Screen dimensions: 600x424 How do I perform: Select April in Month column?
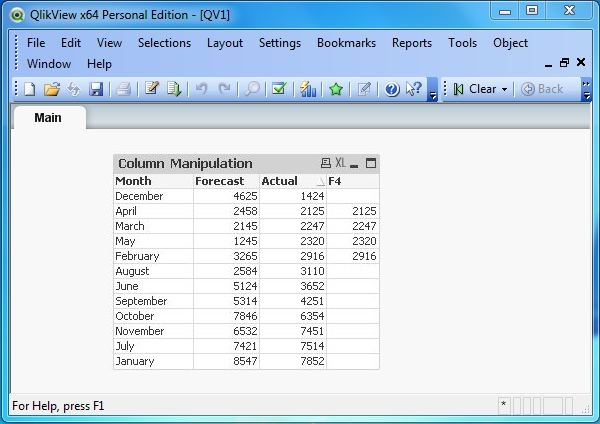pyautogui.click(x=153, y=211)
